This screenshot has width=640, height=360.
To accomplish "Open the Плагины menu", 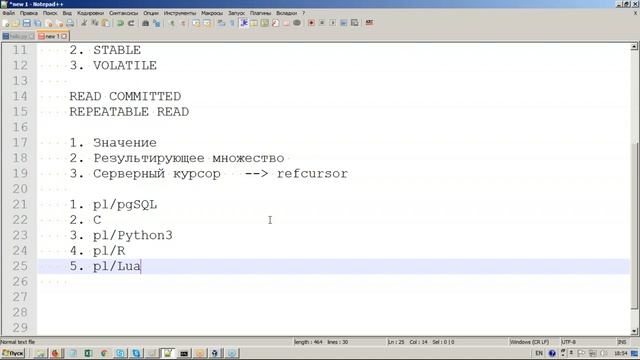I will 260,13.
